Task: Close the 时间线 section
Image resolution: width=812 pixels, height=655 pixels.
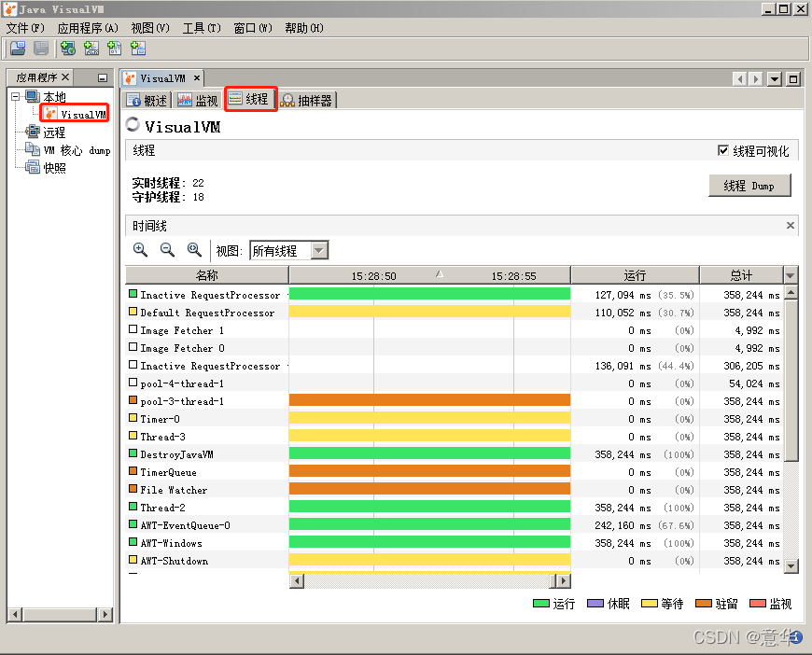Action: pos(791,225)
